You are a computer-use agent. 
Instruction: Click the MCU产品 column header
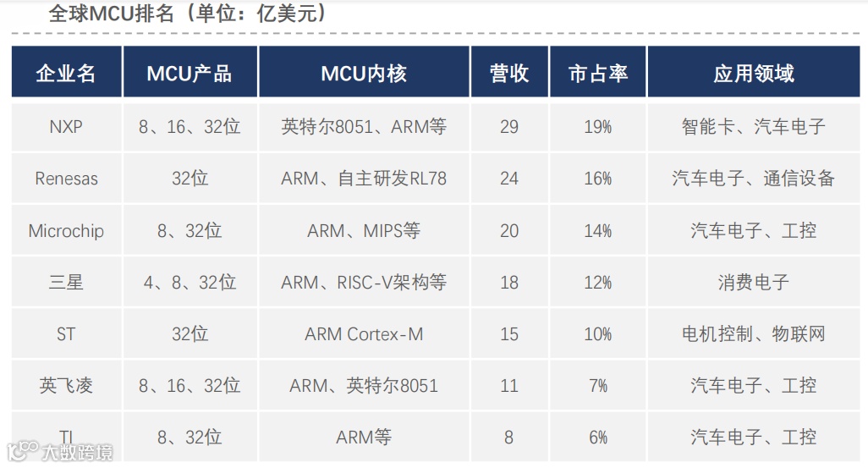click(190, 73)
